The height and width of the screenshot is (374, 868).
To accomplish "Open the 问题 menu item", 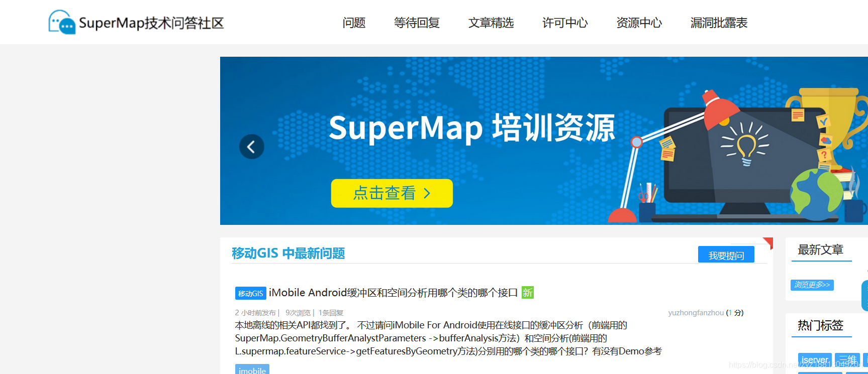I will point(354,23).
